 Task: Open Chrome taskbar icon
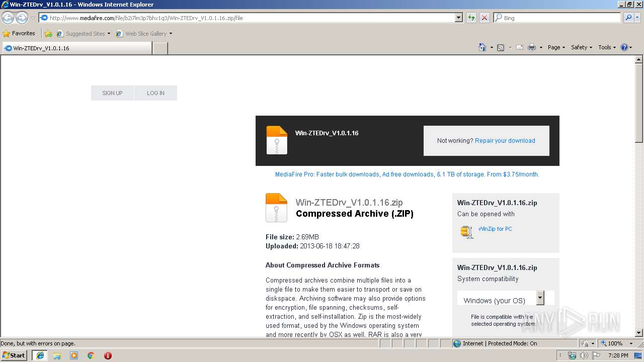coord(91,355)
